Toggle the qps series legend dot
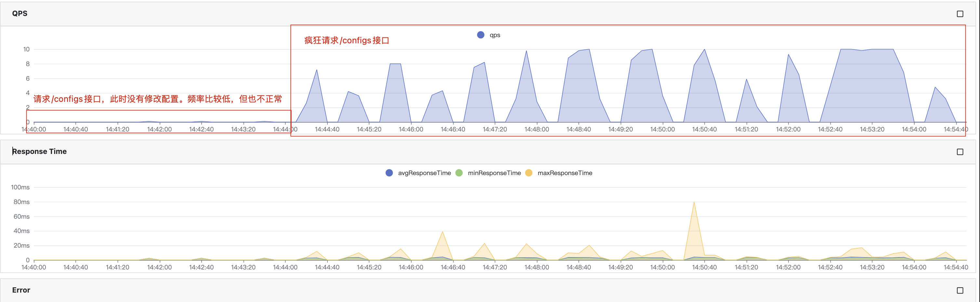This screenshot has height=302, width=980. [x=481, y=34]
